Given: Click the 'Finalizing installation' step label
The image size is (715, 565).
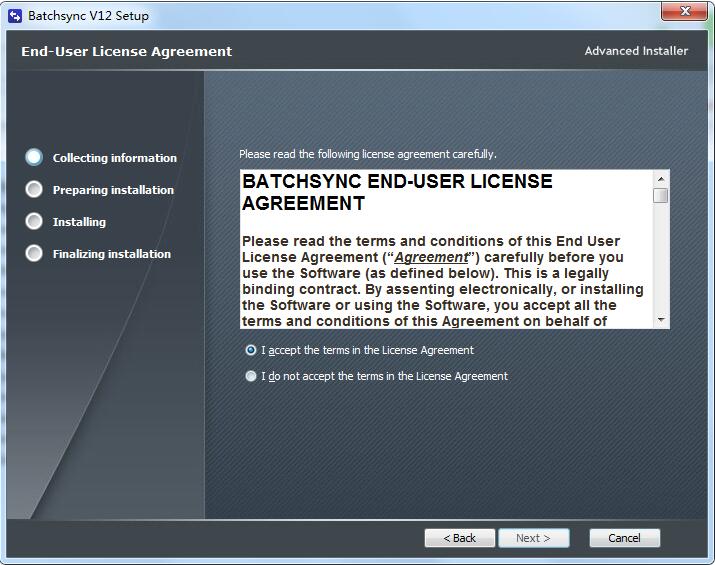Looking at the screenshot, I should 112,254.
